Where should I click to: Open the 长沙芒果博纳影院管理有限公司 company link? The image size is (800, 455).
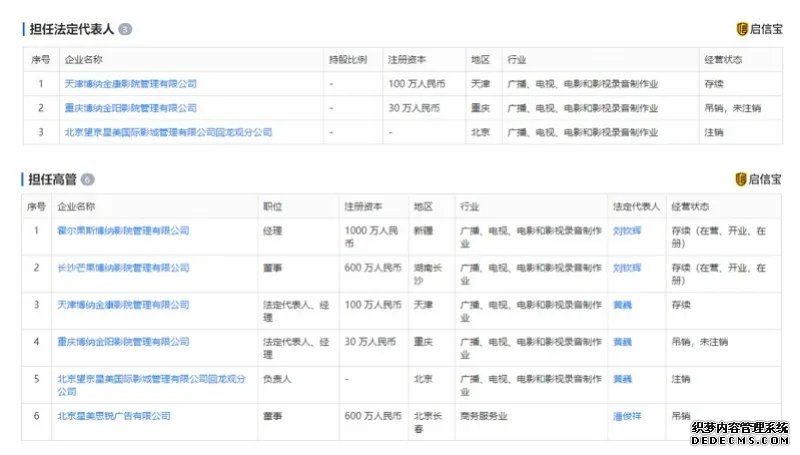(123, 268)
